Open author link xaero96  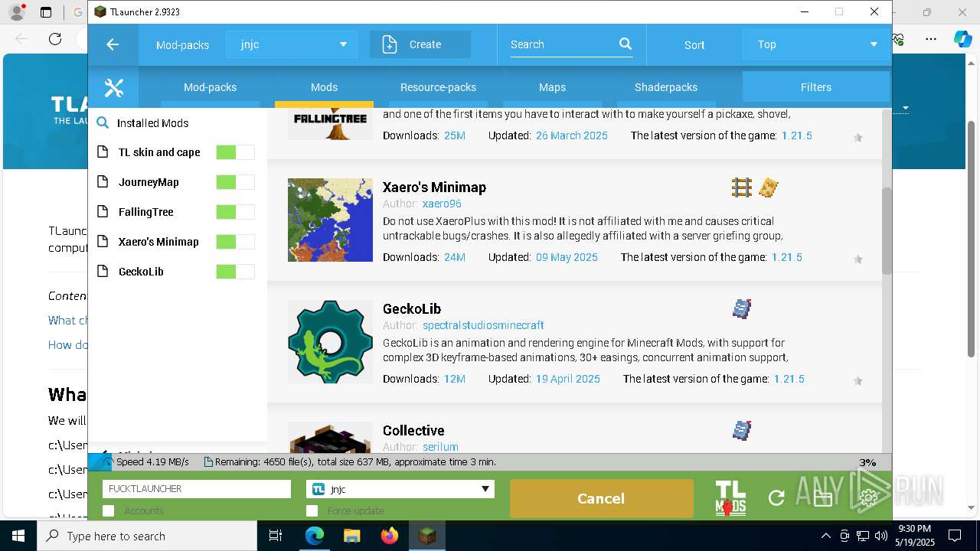[x=442, y=204]
